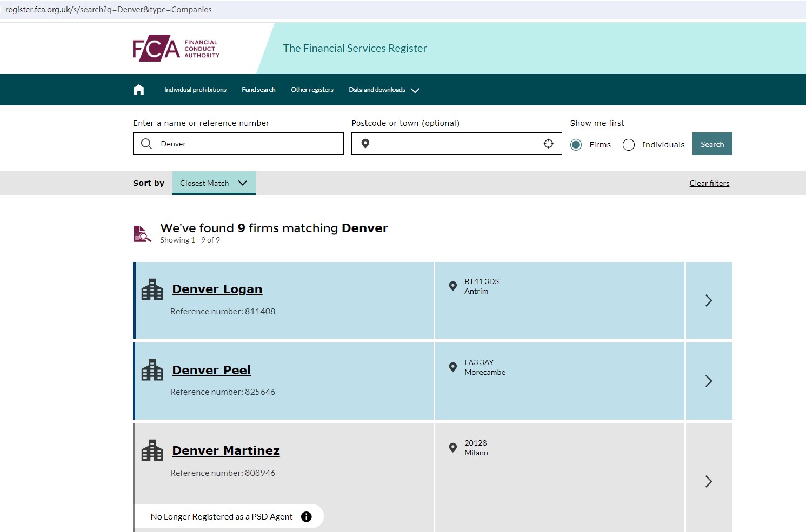
Task: Open Denver Martinez details via chevron
Action: [709, 481]
